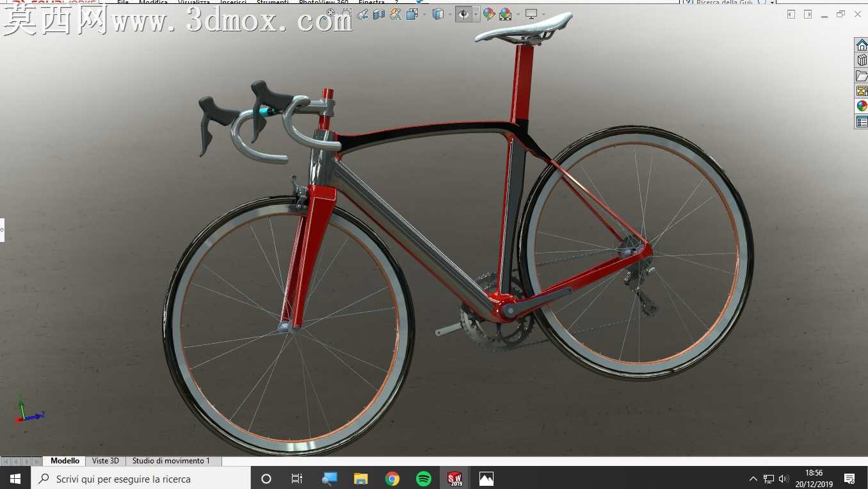This screenshot has width=868, height=489.
Task: Click the Windows search box
Action: click(x=141, y=478)
